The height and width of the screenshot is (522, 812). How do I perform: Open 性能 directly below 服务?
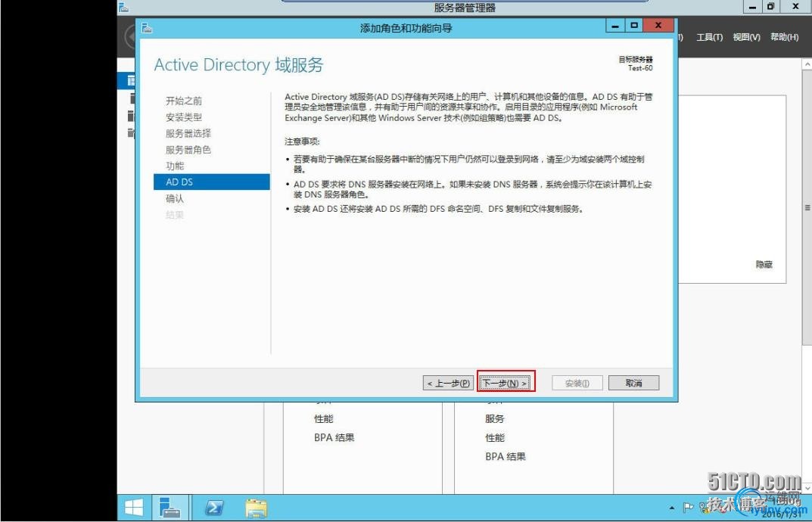pos(495,438)
